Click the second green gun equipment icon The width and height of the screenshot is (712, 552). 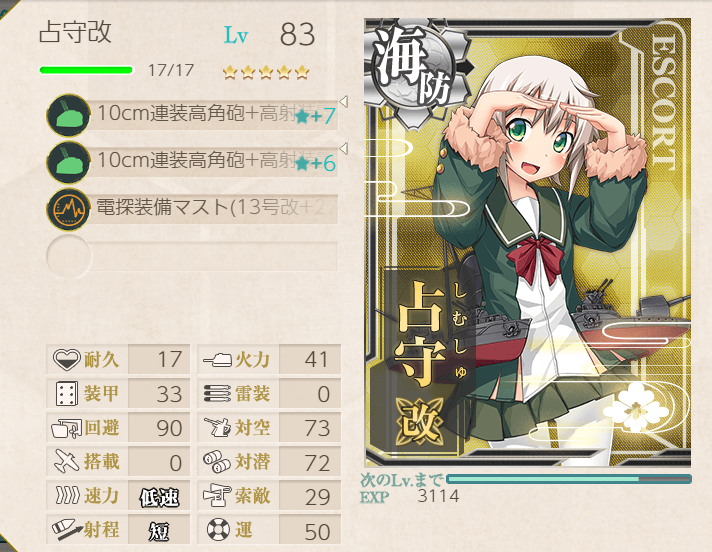69,163
